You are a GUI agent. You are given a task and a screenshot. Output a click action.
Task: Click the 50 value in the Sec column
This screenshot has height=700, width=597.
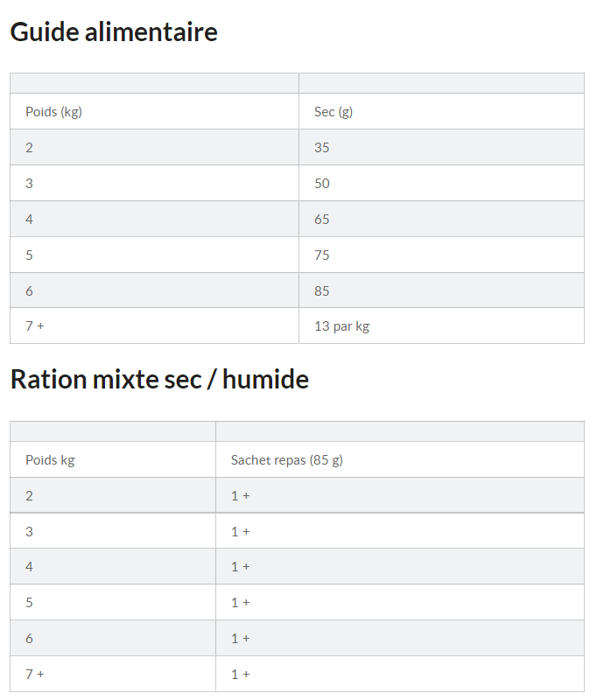pos(322,183)
